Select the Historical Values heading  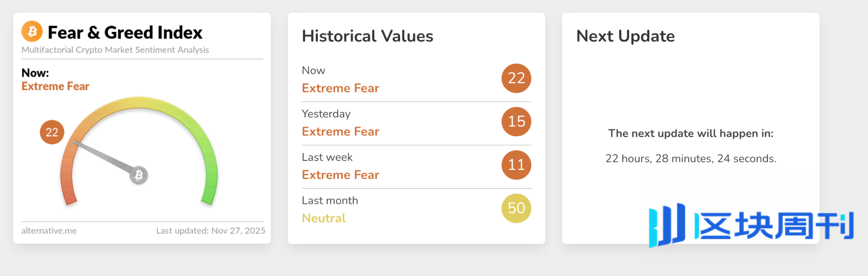(x=367, y=36)
